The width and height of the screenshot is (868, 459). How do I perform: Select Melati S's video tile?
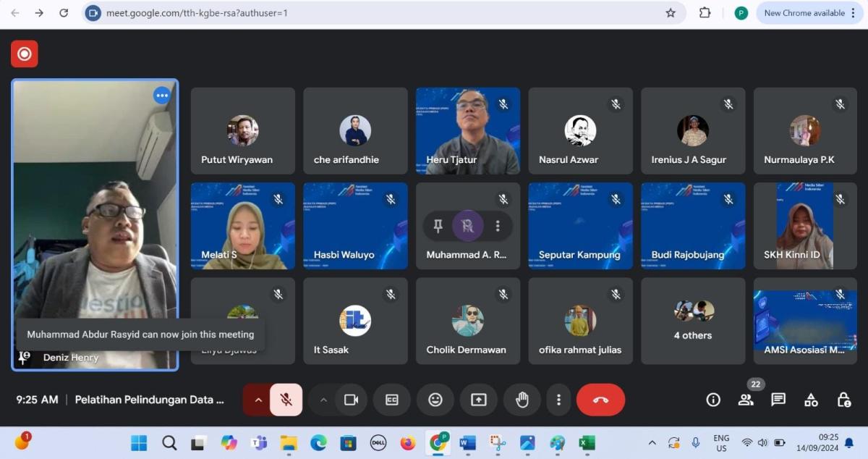point(243,226)
